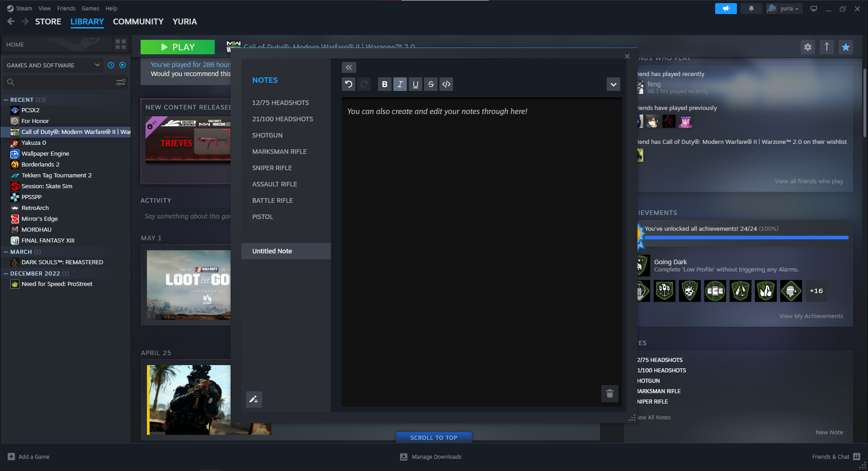Open the View menu

pos(44,9)
